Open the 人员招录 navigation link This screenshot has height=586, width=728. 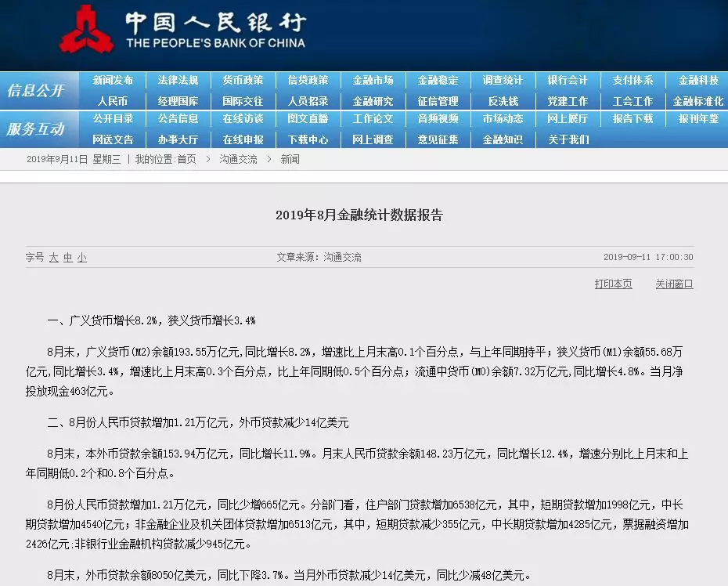308,101
